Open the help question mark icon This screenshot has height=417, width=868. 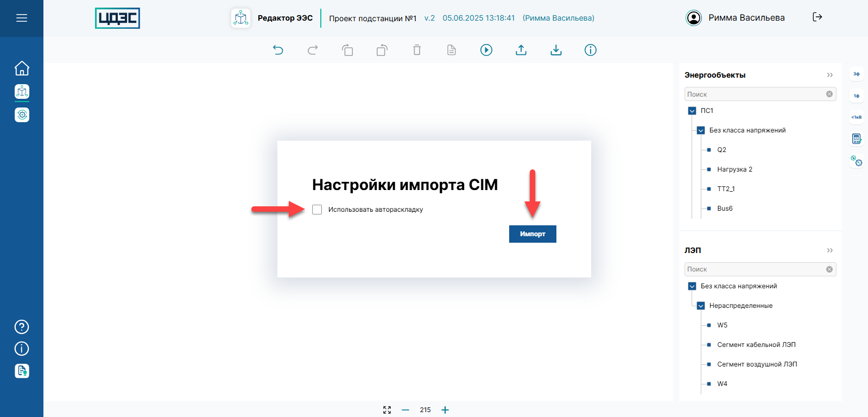point(22,327)
